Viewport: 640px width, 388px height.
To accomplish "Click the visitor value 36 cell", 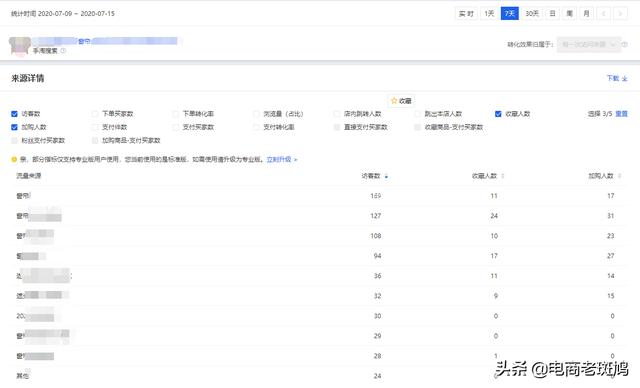I will 377,276.
